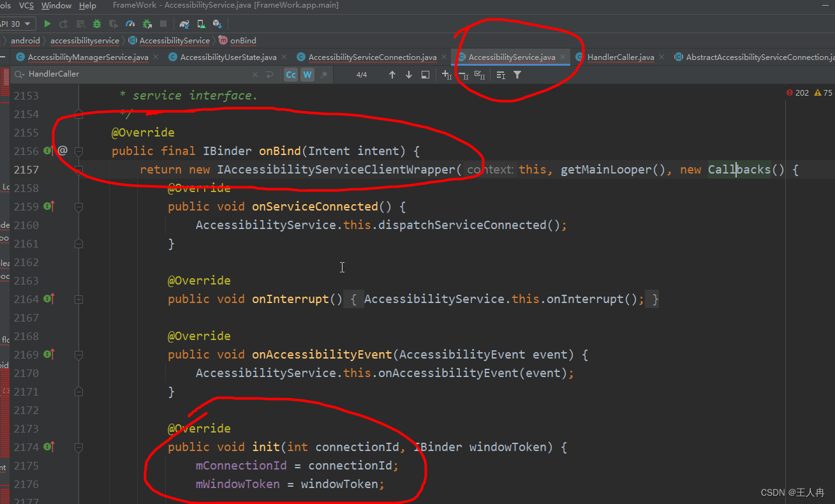835x504 pixels.
Task: Click gutter marker beside onInterrupt line
Action: pyautogui.click(x=48, y=299)
